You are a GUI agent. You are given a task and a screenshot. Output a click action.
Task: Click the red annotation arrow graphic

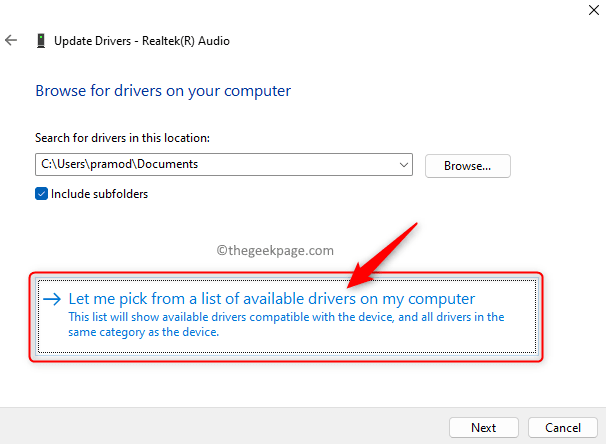pos(385,250)
